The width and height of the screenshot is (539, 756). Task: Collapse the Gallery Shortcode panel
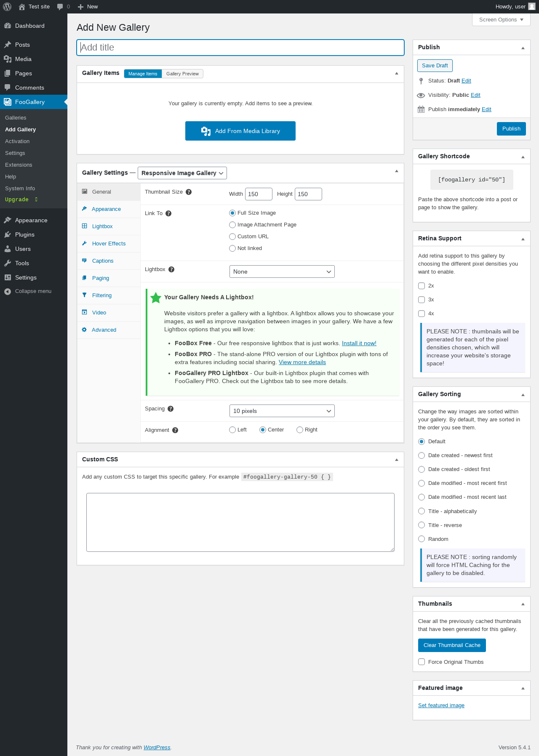[523, 157]
